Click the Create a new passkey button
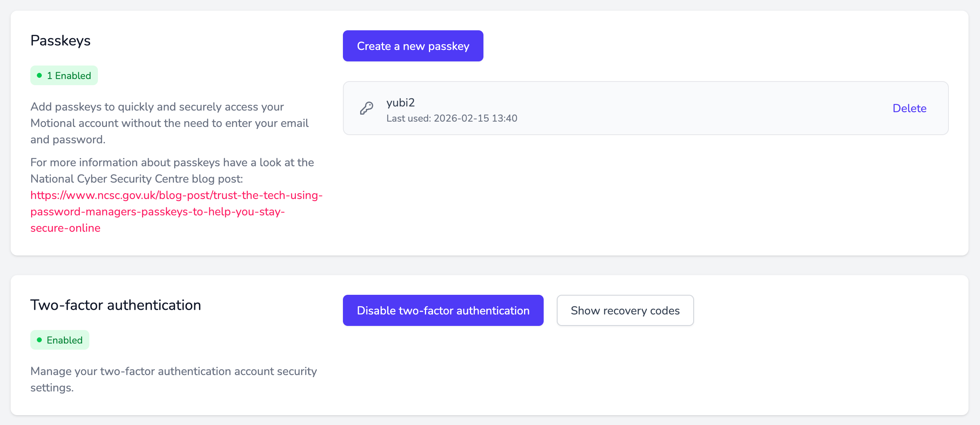This screenshot has width=980, height=425. click(413, 46)
